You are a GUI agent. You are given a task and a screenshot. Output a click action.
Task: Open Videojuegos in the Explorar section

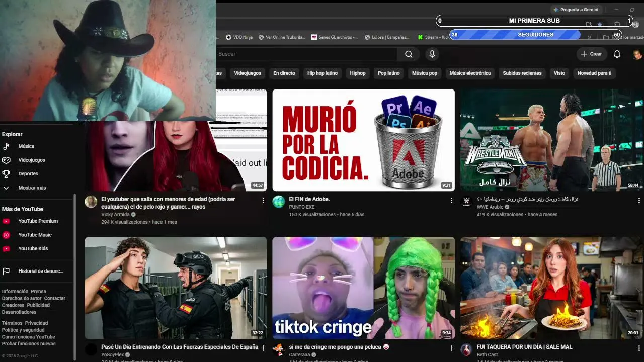(32, 160)
